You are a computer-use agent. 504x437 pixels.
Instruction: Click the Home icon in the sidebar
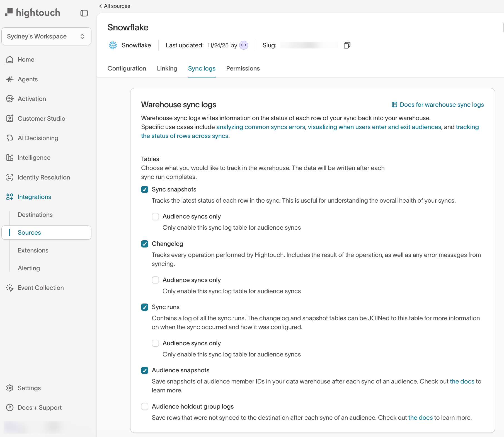click(10, 60)
